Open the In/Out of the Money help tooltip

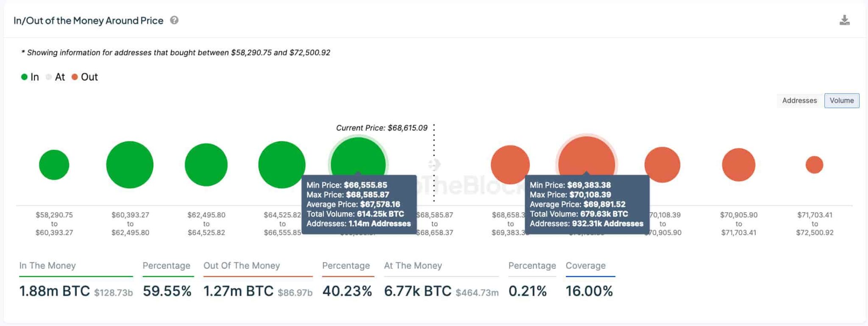click(x=174, y=20)
